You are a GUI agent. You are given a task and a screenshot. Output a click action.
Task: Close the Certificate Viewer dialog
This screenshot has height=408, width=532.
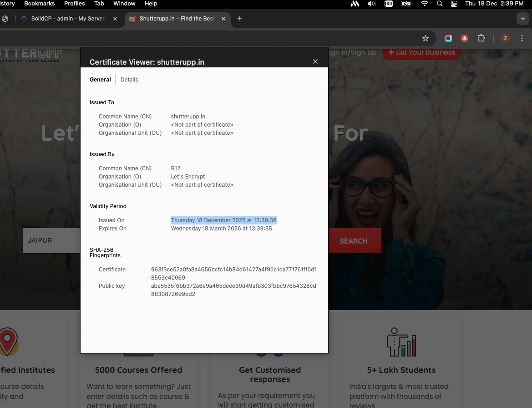(315, 61)
